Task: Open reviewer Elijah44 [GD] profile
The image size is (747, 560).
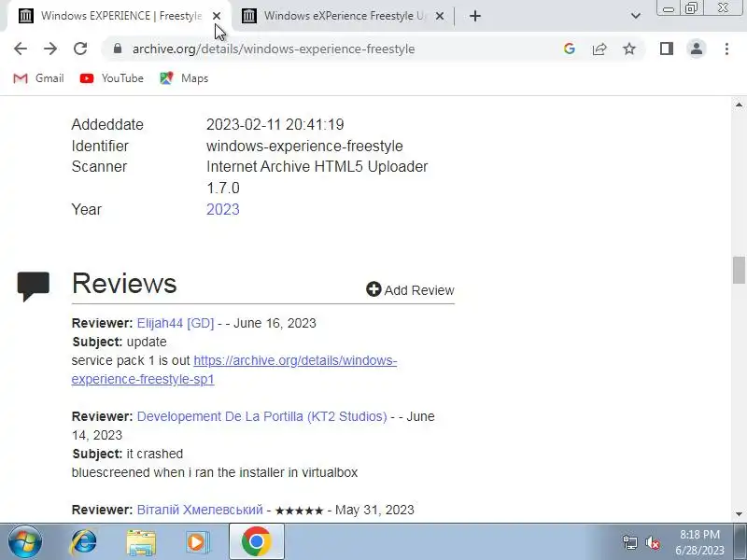Action: (x=176, y=323)
